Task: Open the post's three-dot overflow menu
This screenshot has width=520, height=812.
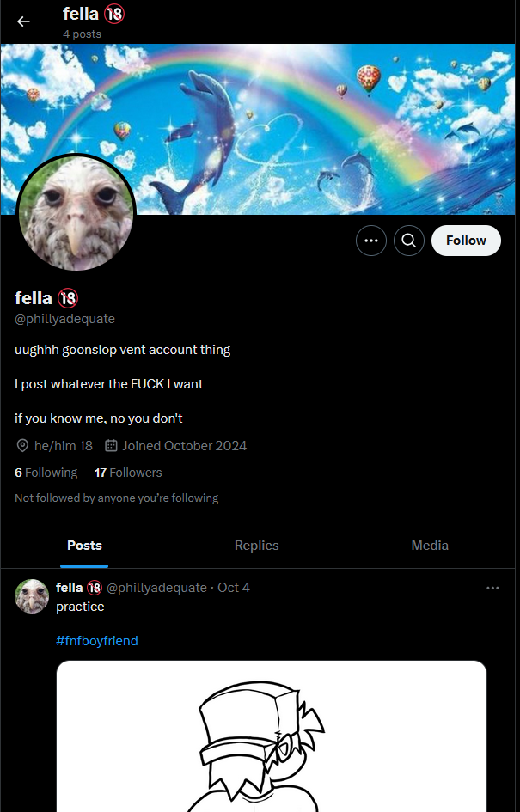Action: (x=492, y=588)
